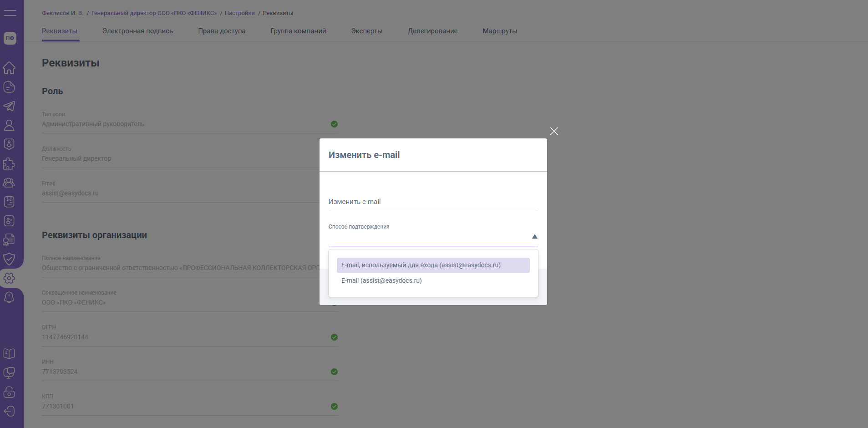Open the paper plane sent icon

point(9,106)
